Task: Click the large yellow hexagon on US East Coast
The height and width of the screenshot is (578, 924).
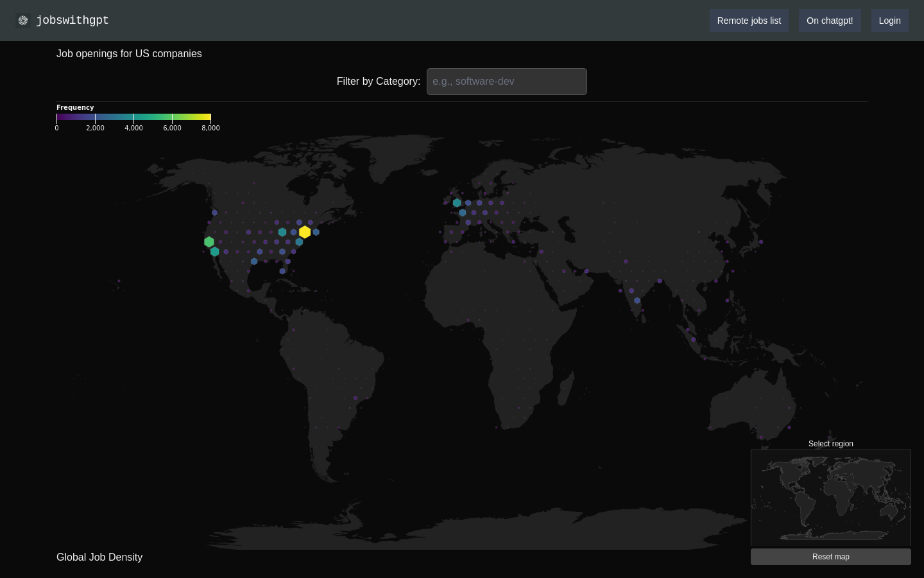Action: (305, 232)
